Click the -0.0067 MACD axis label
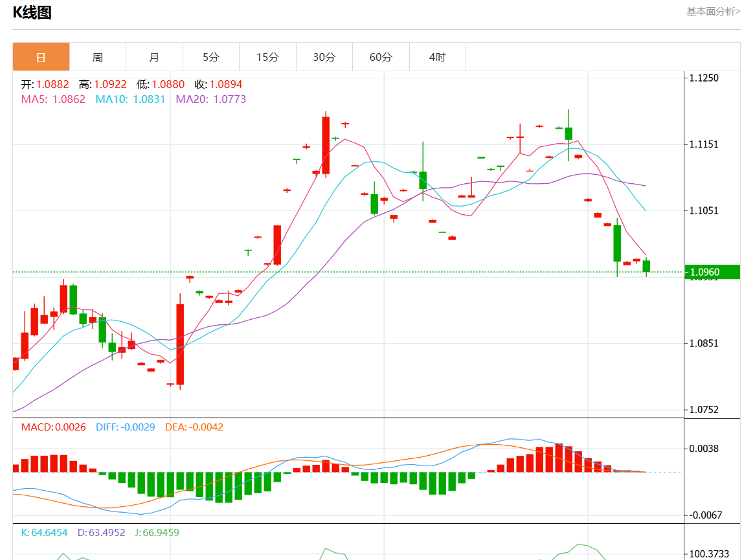Image resolution: width=755 pixels, height=560 pixels. pyautogui.click(x=705, y=515)
